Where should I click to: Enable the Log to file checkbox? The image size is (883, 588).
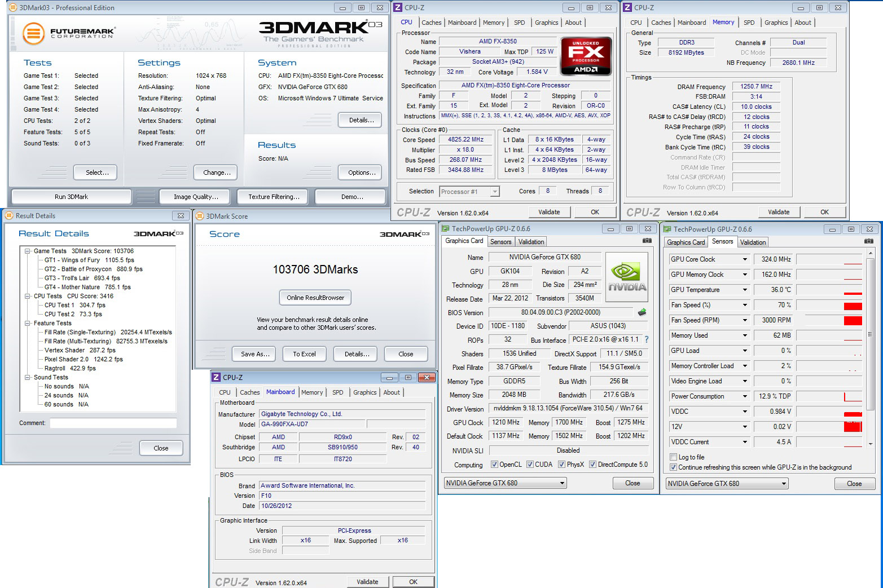point(673,457)
